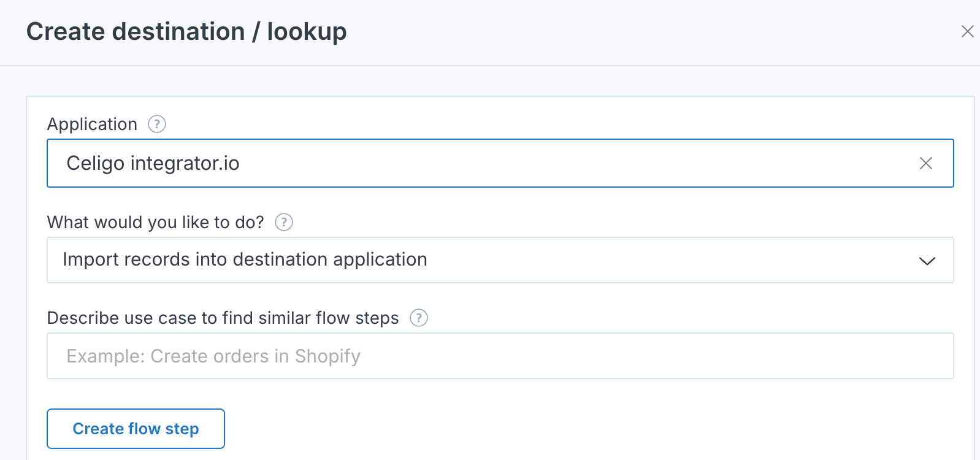Dismiss the panel using the top-right X icon

(968, 31)
